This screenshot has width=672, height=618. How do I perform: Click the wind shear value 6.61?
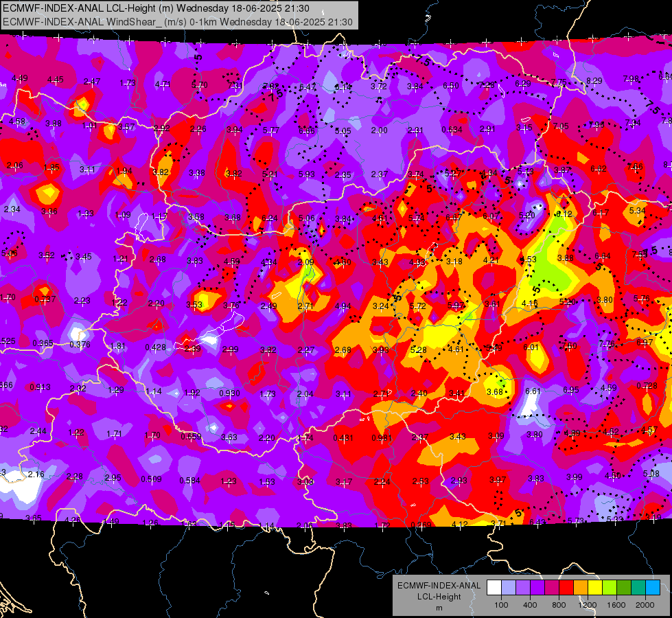click(533, 391)
